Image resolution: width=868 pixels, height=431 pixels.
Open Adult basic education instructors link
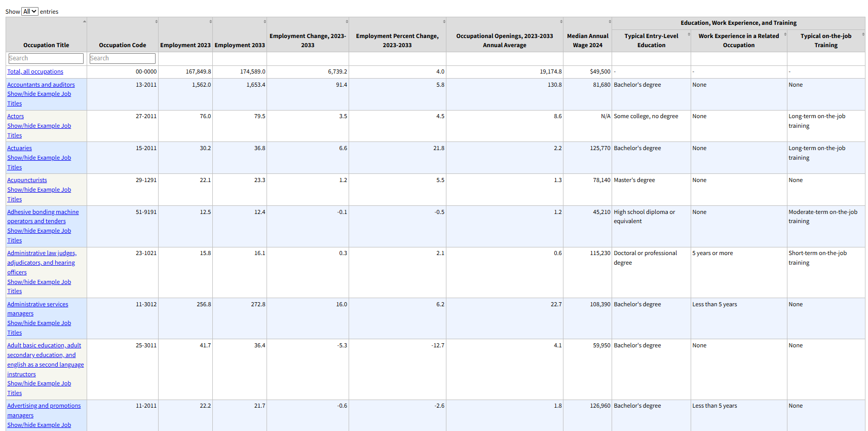(x=46, y=360)
